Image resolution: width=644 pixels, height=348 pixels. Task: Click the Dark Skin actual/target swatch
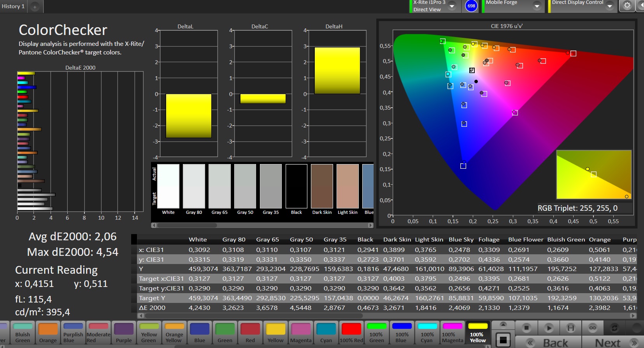click(x=322, y=186)
